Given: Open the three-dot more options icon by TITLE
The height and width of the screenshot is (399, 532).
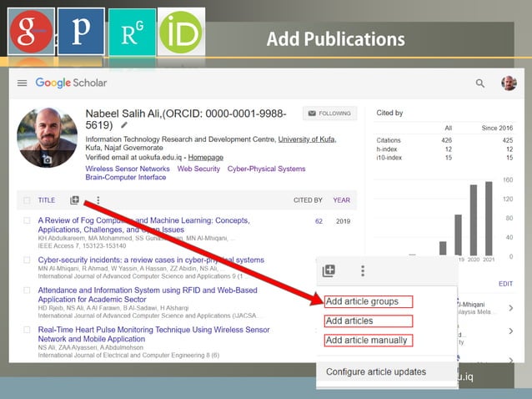Looking at the screenshot, I should click(x=98, y=200).
